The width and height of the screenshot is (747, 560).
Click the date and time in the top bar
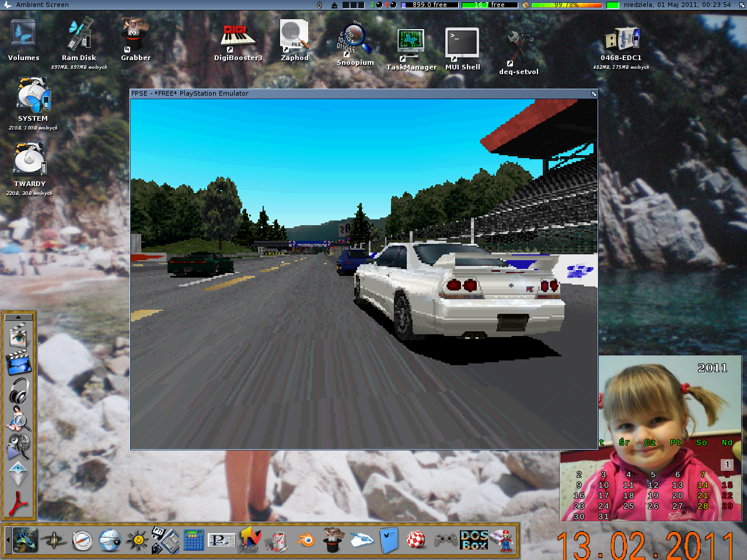point(677,5)
